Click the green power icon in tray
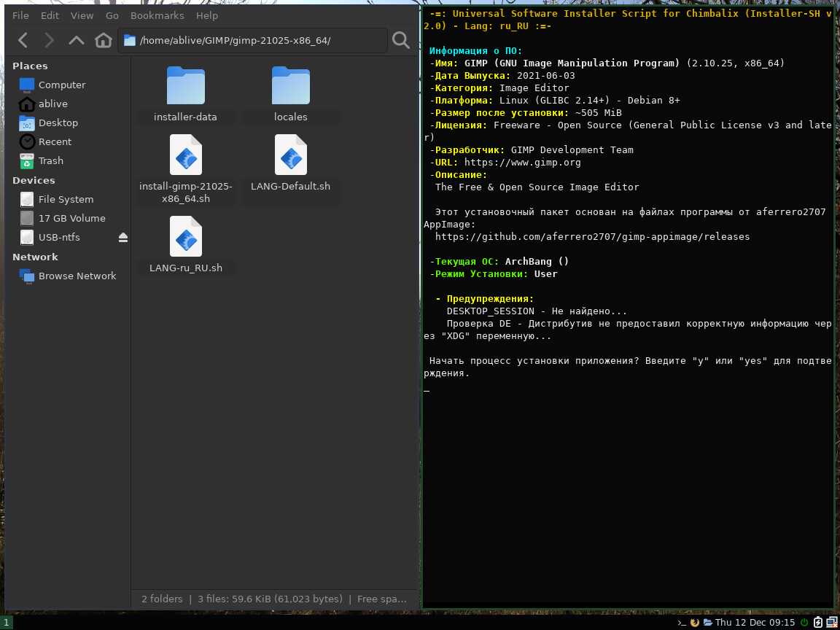The height and width of the screenshot is (630, 840). [804, 623]
